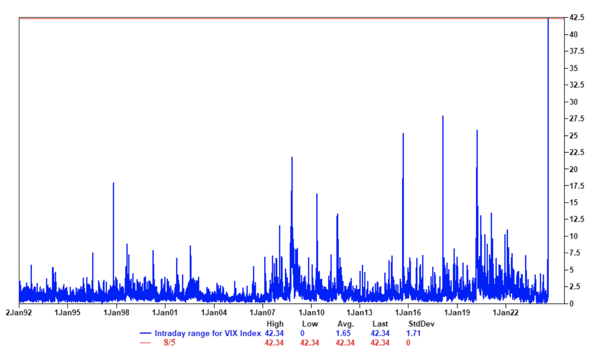Click the 1Jan07 date on the x-axis
The image size is (599, 364).
point(262,313)
